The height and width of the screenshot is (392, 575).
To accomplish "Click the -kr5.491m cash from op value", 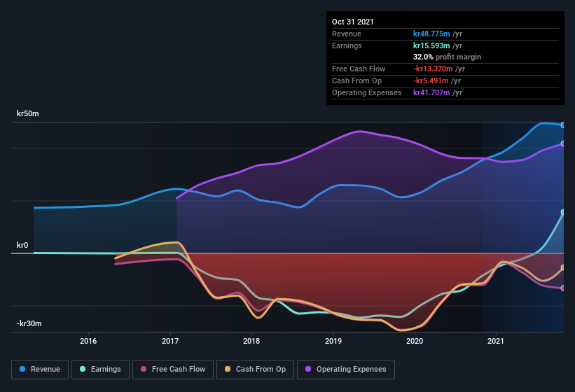I will pos(431,80).
